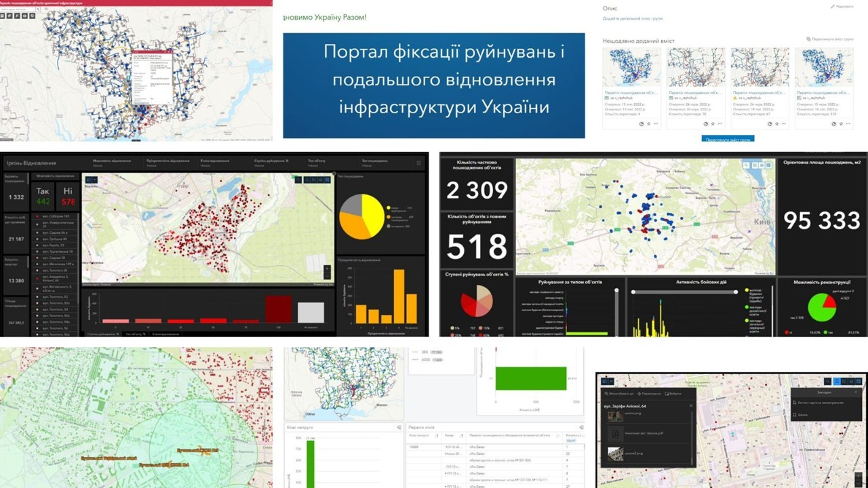Favorite the group card with 67 views
The height and width of the screenshot is (488, 868).
(778, 124)
